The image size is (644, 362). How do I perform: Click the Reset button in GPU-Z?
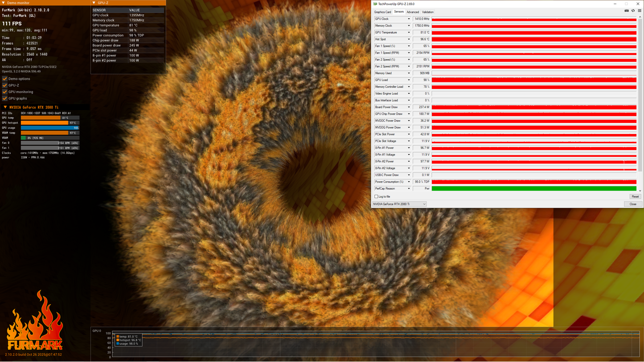click(x=635, y=196)
